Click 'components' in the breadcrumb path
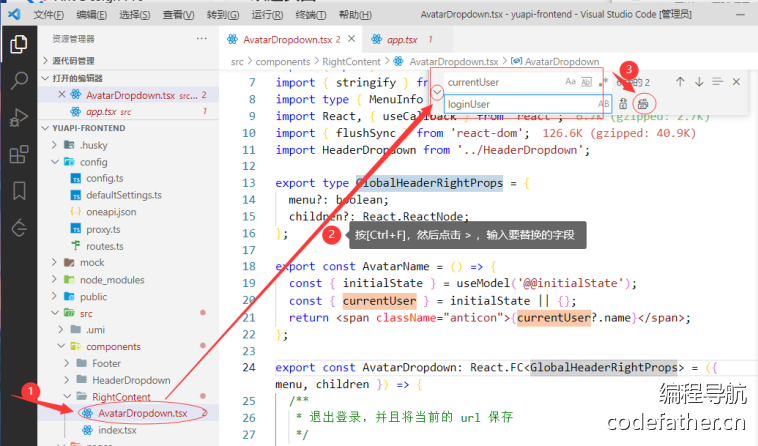 (x=283, y=62)
